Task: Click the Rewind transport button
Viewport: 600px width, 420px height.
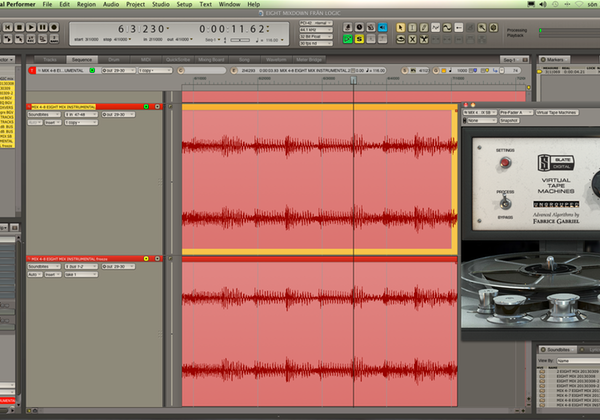Action: tap(8, 27)
